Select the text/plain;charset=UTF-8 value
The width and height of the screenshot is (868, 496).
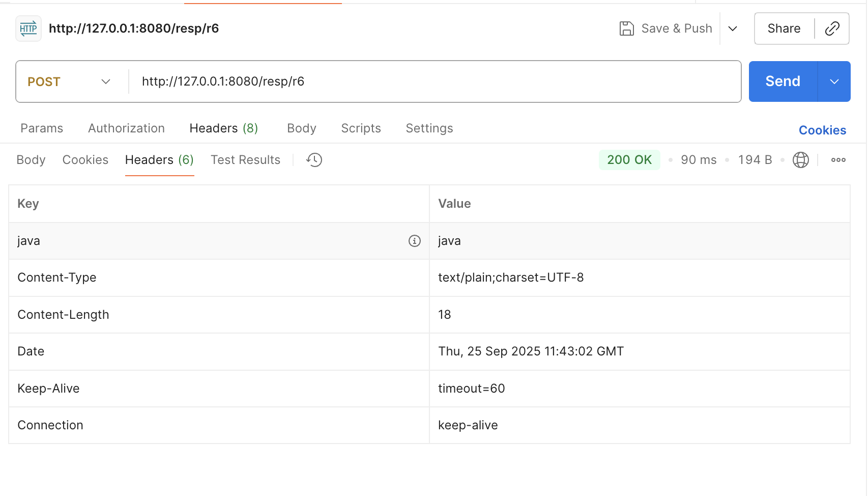click(511, 278)
